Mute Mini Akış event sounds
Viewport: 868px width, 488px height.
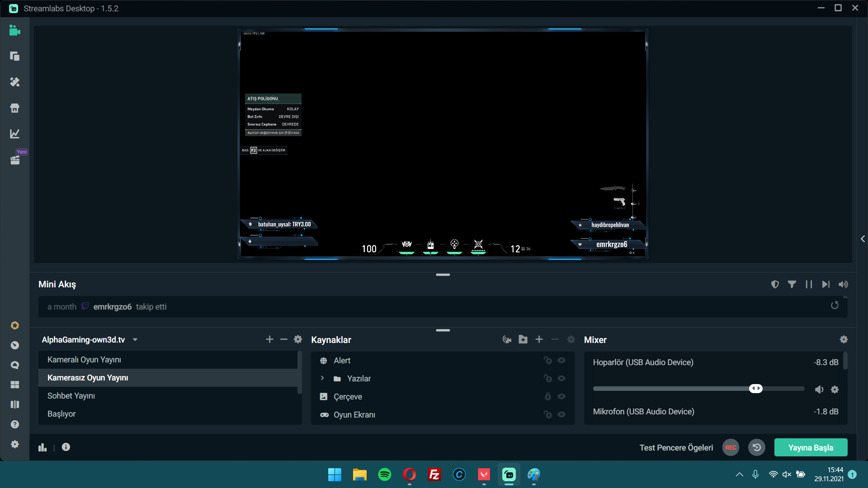point(843,284)
